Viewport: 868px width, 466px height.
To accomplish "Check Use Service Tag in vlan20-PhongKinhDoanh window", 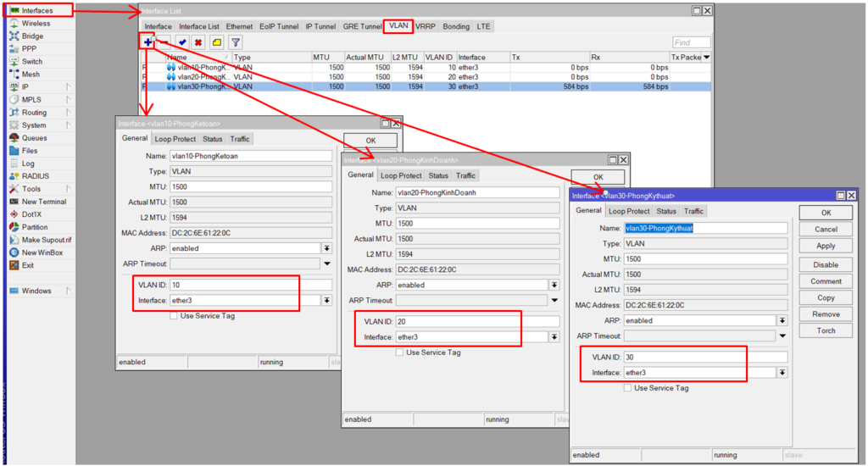I will 401,352.
